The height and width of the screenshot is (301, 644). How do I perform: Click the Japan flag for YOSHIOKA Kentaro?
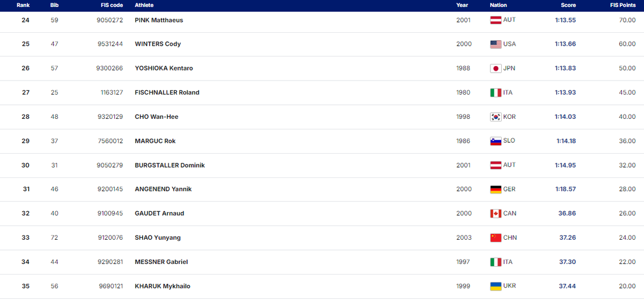pos(495,68)
